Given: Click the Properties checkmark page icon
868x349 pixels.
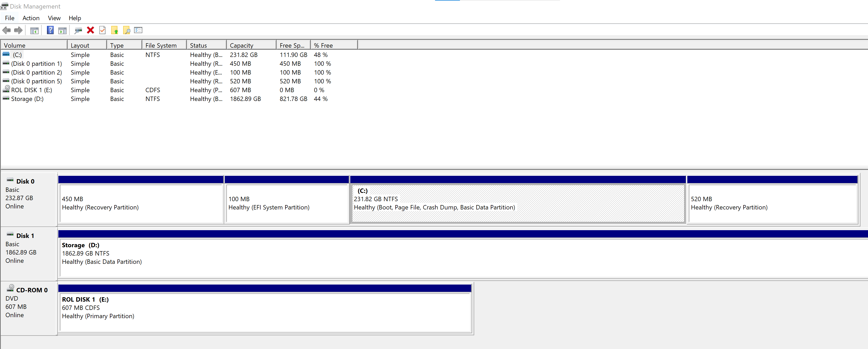Looking at the screenshot, I should (x=102, y=30).
